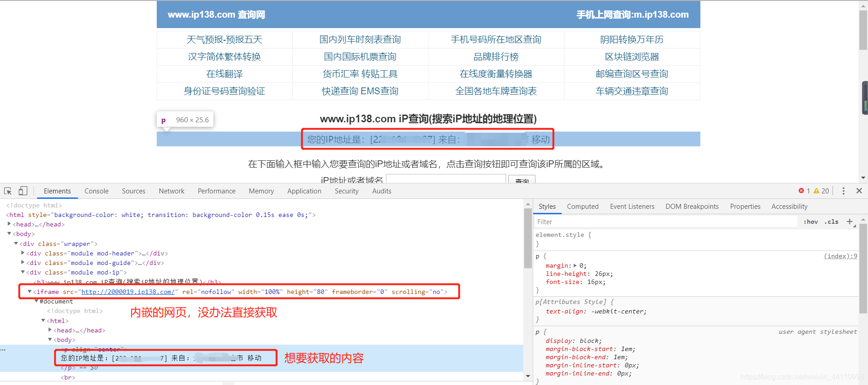Open 货币汇率 转贴工具 link

click(x=360, y=74)
